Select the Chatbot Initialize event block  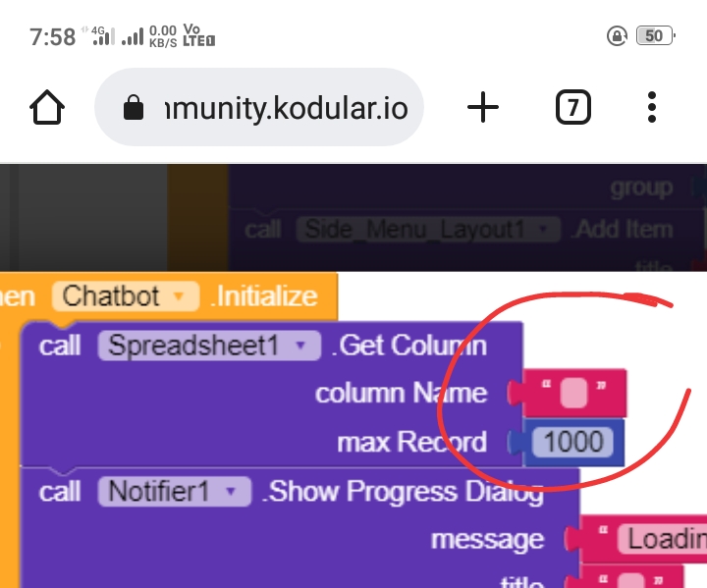coord(169,296)
